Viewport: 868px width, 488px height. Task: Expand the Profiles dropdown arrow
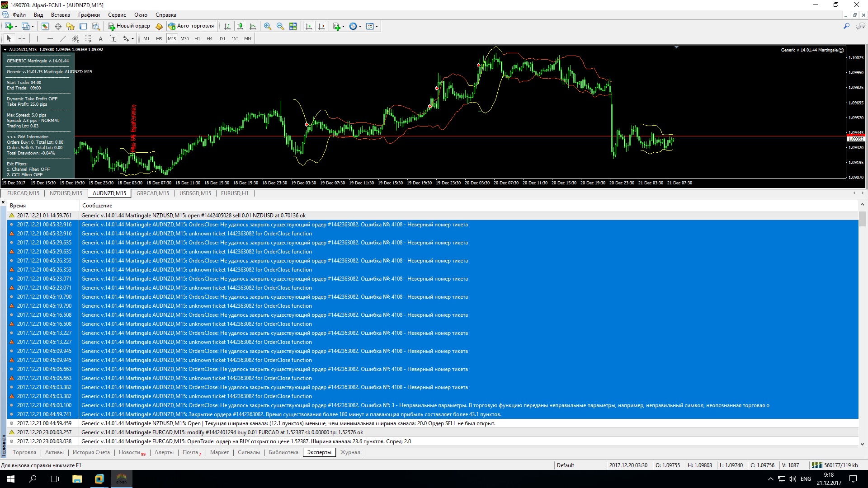pyautogui.click(x=33, y=26)
